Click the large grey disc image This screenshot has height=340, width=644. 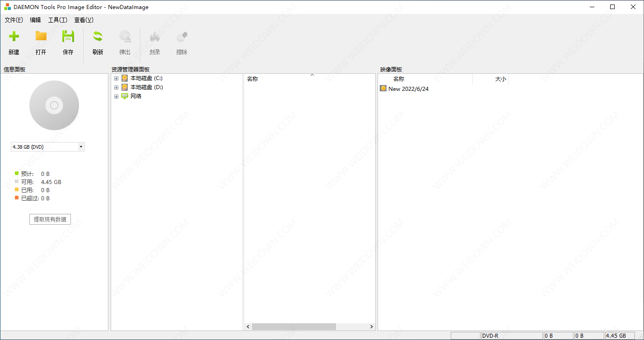point(54,105)
